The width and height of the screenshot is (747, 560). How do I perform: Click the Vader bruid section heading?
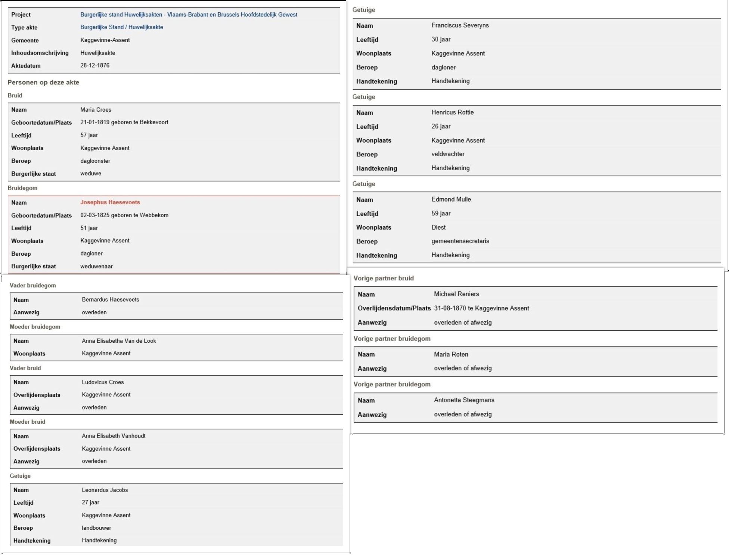(25, 368)
